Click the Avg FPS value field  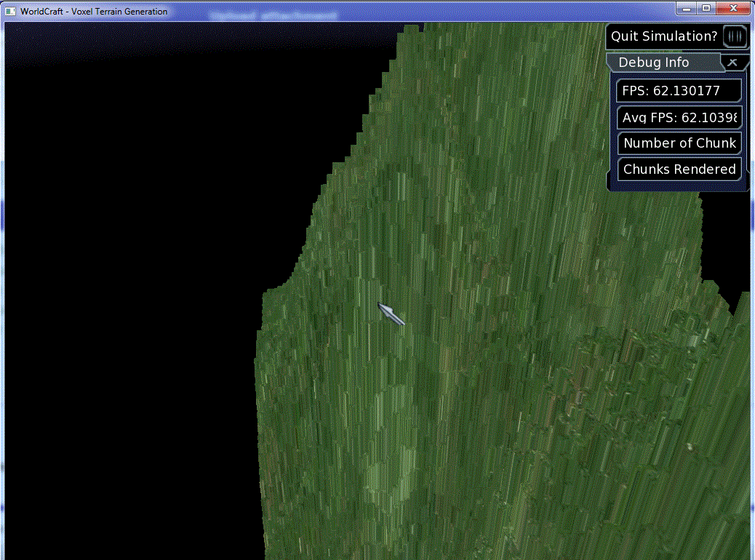679,117
